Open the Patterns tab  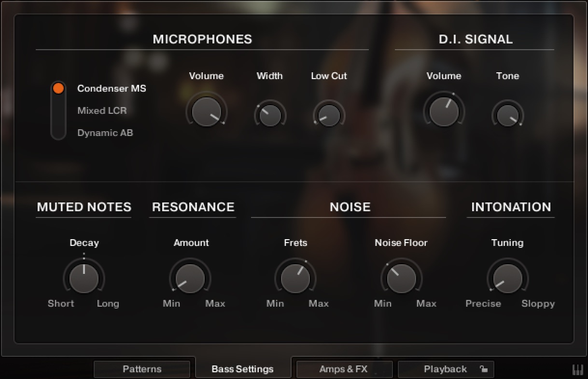click(142, 369)
